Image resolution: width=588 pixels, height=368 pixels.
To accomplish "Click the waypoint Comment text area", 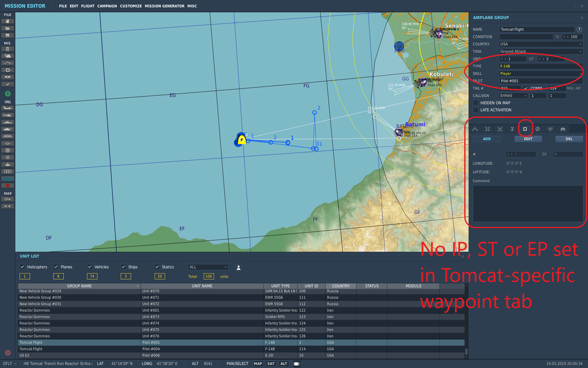I will tap(527, 203).
